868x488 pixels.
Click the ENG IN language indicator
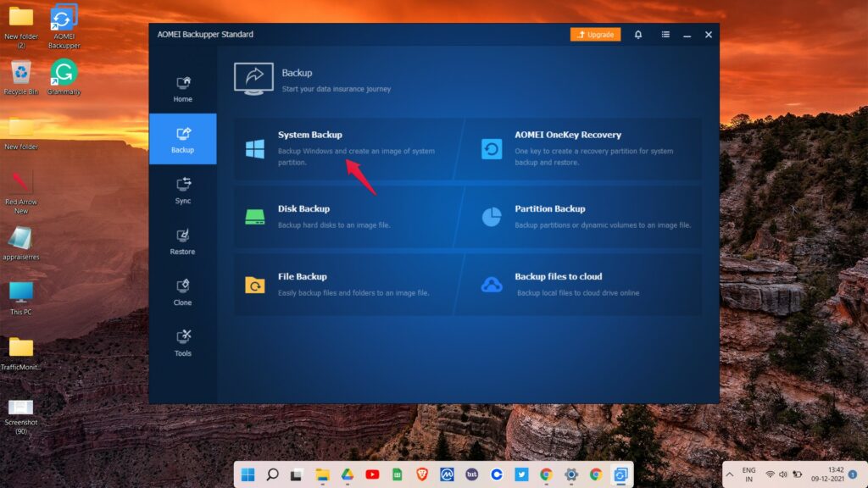pyautogui.click(x=748, y=474)
